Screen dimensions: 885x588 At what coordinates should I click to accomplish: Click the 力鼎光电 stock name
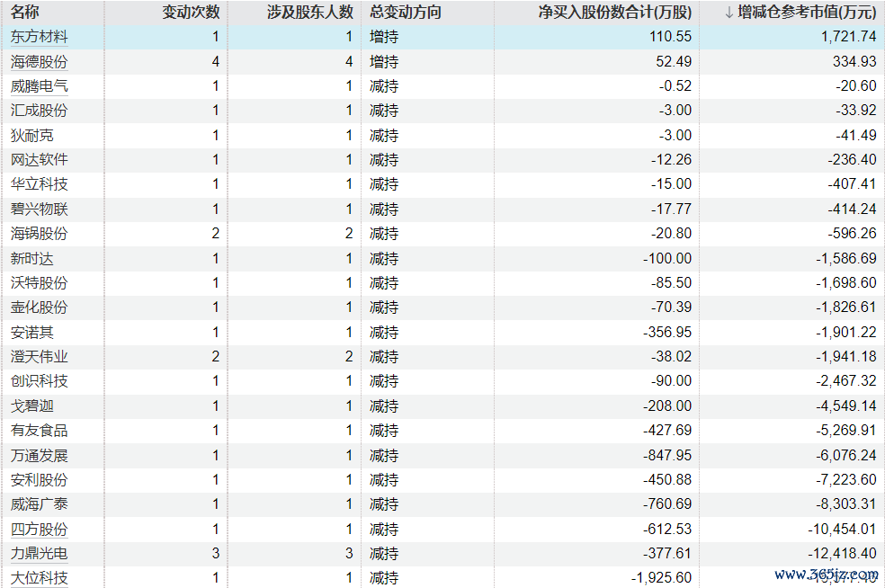pyautogui.click(x=39, y=554)
